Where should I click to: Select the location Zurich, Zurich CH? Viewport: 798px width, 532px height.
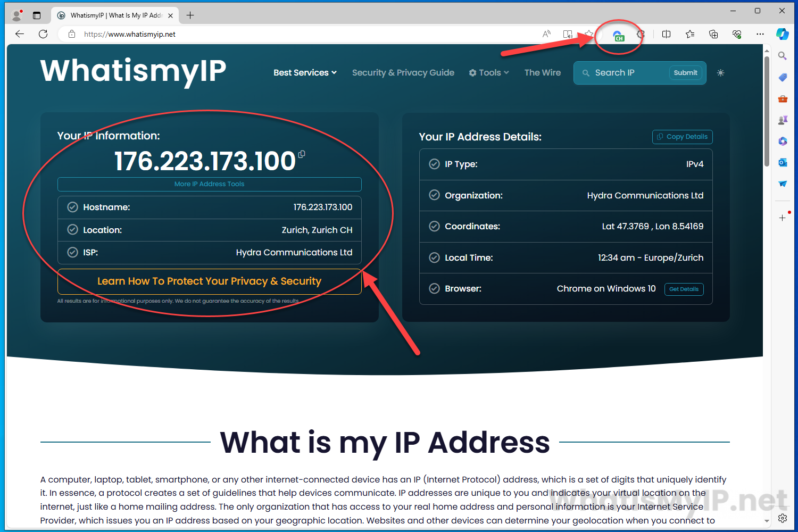317,230
